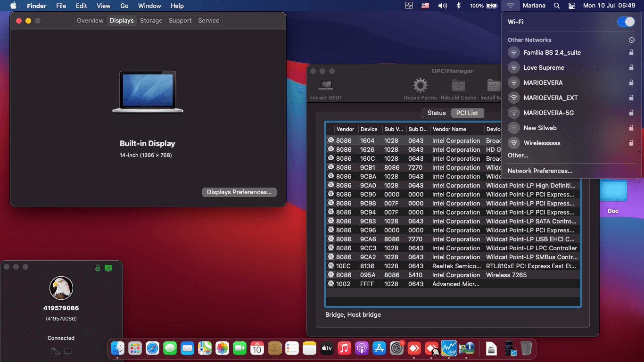The width and height of the screenshot is (644, 362).
Task: Click the magnifier icon on the 1604 device row
Action: 330,140
